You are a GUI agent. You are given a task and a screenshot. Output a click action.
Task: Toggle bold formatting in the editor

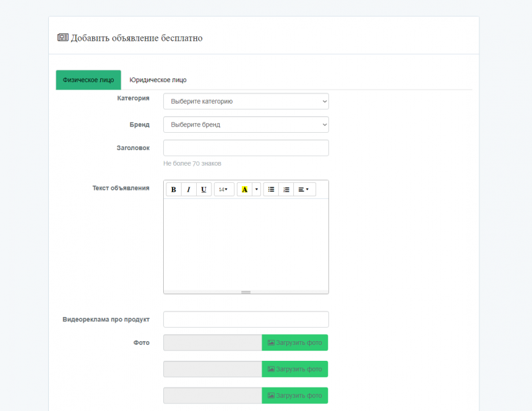(174, 189)
